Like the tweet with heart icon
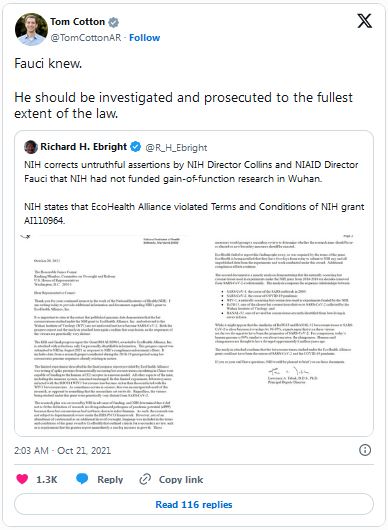 click(22, 479)
